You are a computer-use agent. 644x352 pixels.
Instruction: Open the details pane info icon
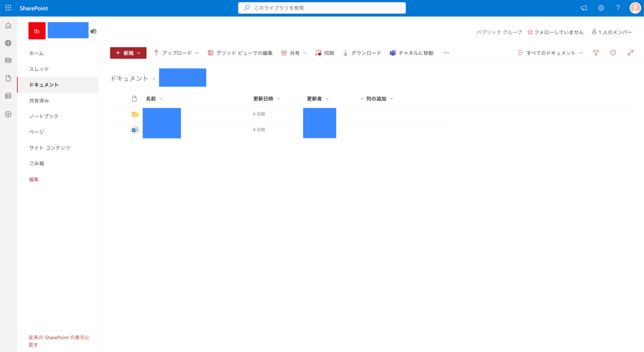613,53
